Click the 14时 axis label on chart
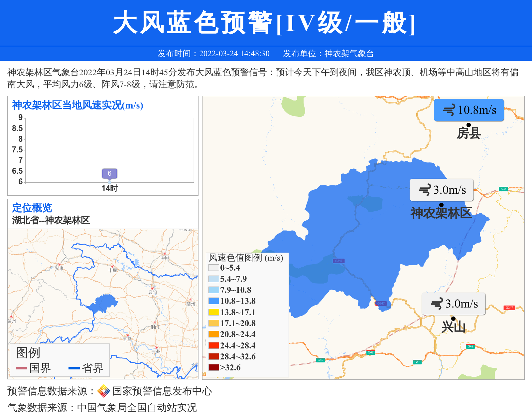 coord(109,188)
